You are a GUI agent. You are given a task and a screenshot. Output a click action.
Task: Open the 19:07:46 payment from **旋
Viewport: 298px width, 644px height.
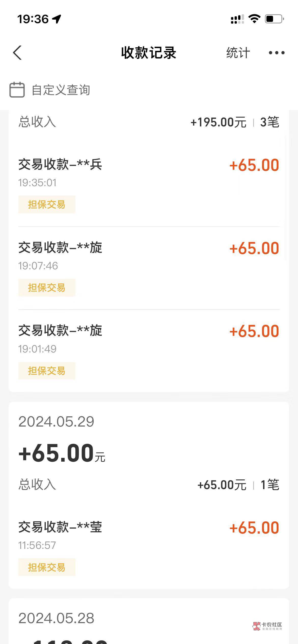(x=149, y=256)
